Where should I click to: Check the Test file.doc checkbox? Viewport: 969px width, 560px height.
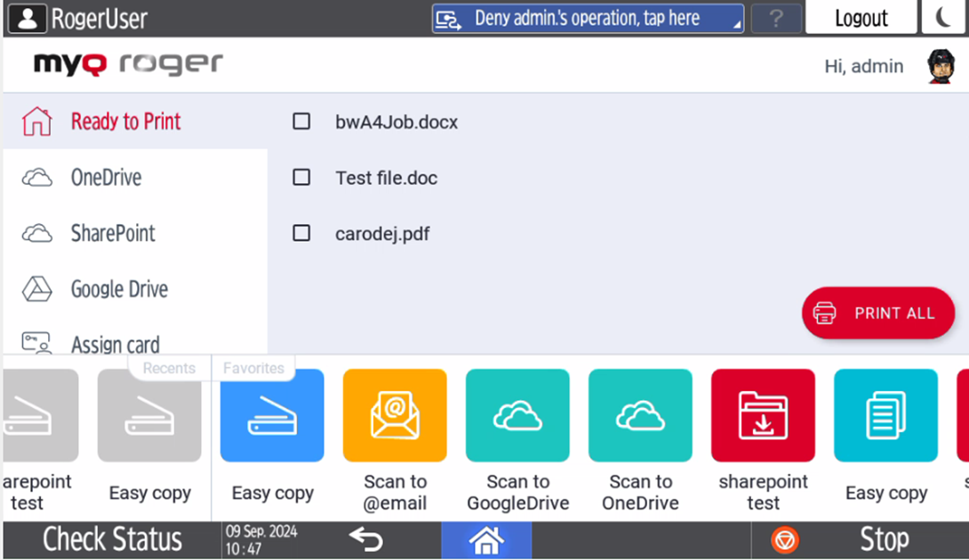tap(302, 178)
